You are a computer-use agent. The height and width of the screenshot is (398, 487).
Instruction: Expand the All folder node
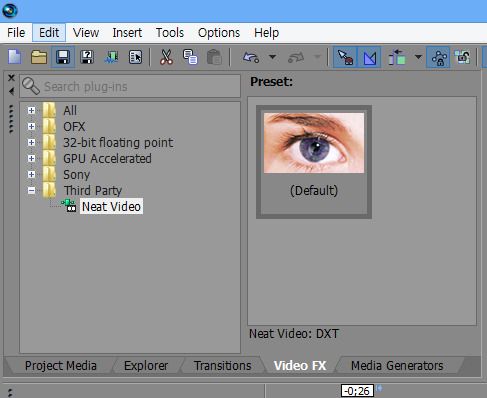tap(31, 110)
